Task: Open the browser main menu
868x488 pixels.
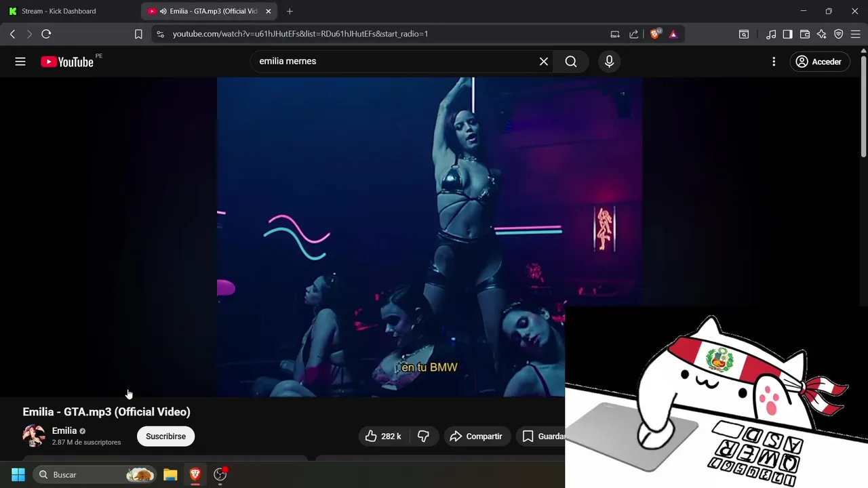Action: pos(855,34)
